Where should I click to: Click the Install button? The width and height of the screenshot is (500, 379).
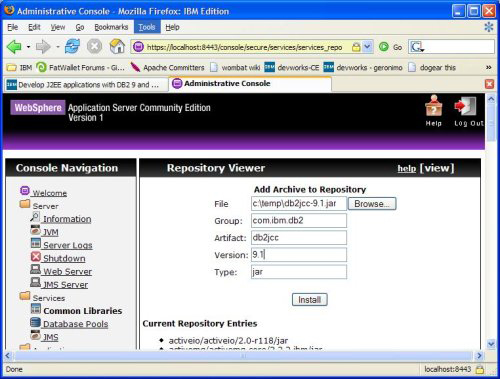click(310, 300)
